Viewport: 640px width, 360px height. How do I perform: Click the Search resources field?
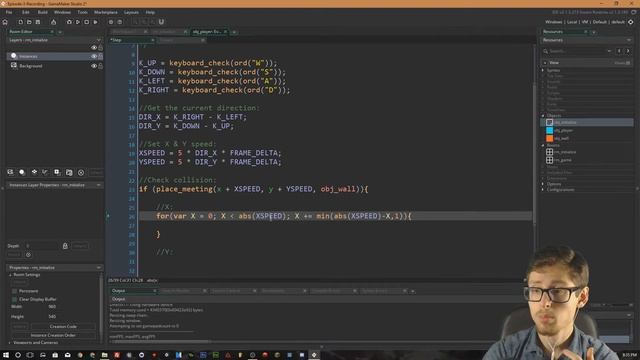pyautogui.click(x=577, y=51)
